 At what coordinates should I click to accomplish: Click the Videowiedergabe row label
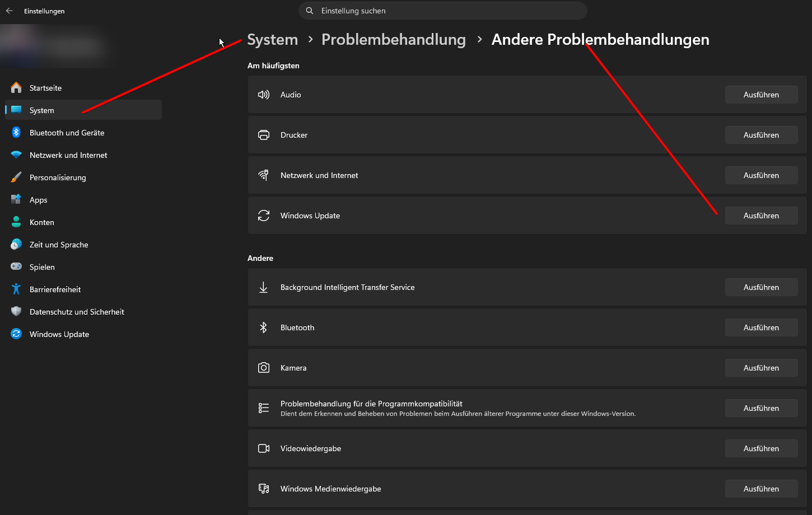[x=311, y=448]
